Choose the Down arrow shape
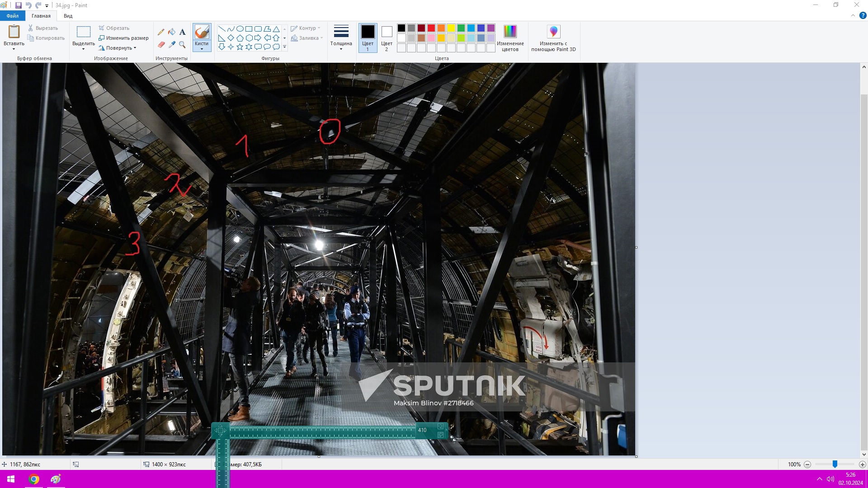The width and height of the screenshot is (868, 488). (222, 47)
